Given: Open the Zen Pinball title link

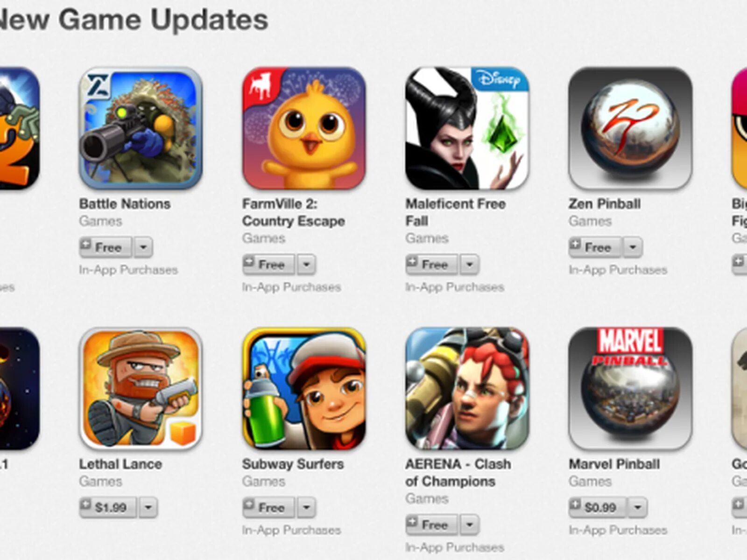Looking at the screenshot, I should click(x=605, y=204).
